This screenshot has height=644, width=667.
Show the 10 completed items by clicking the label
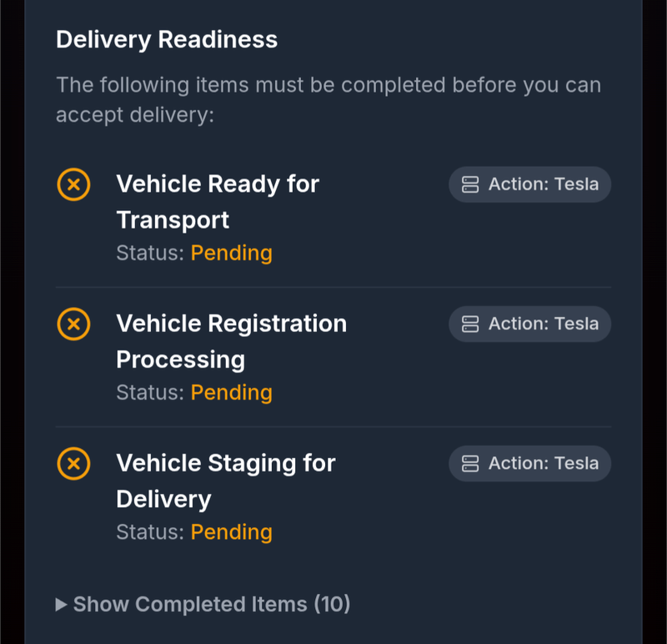tap(212, 604)
